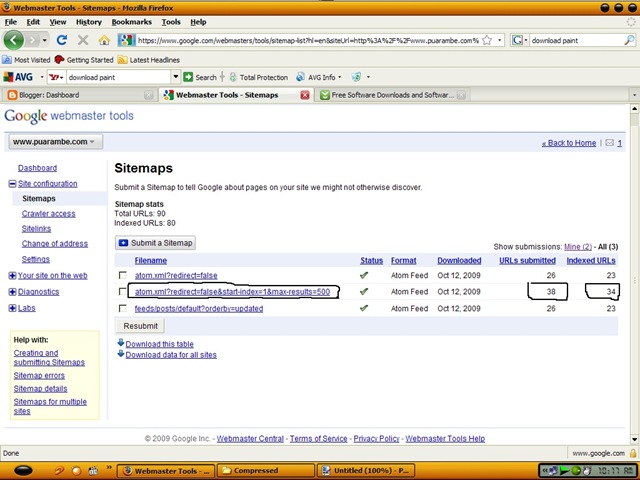Click the Submit a Sitemap button

(155, 243)
